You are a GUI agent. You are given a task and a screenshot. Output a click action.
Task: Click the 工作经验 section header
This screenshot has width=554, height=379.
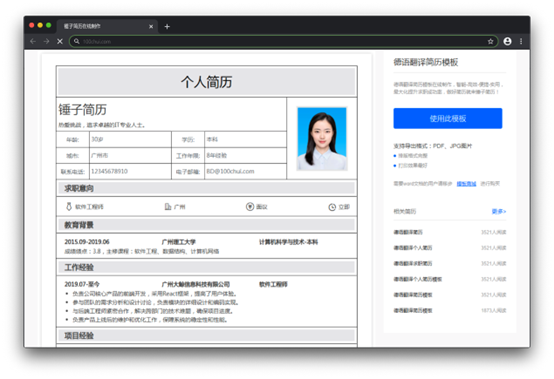[207, 267]
